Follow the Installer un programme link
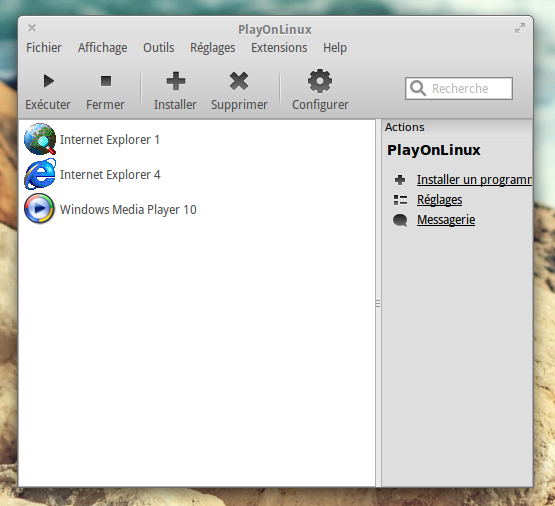The height and width of the screenshot is (506, 555). (474, 180)
